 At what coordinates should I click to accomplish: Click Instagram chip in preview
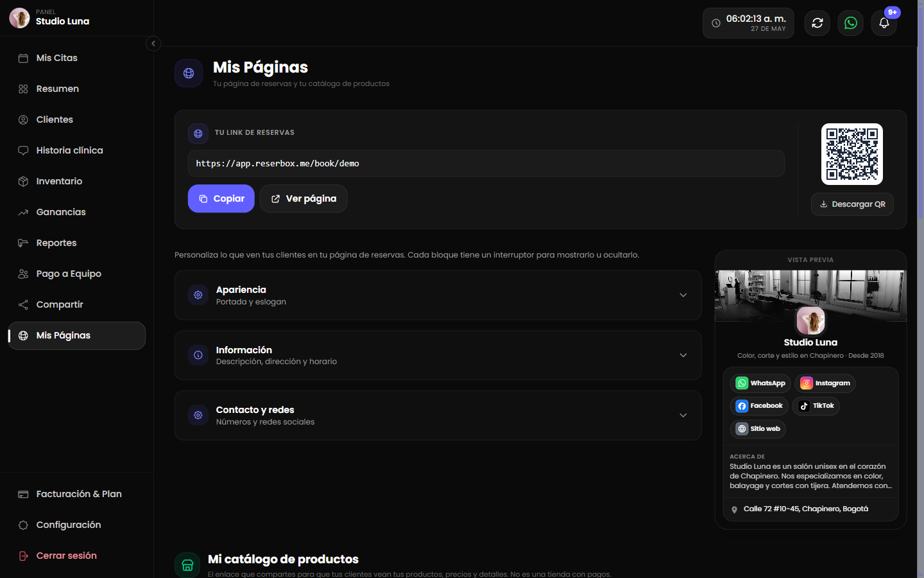coord(825,383)
